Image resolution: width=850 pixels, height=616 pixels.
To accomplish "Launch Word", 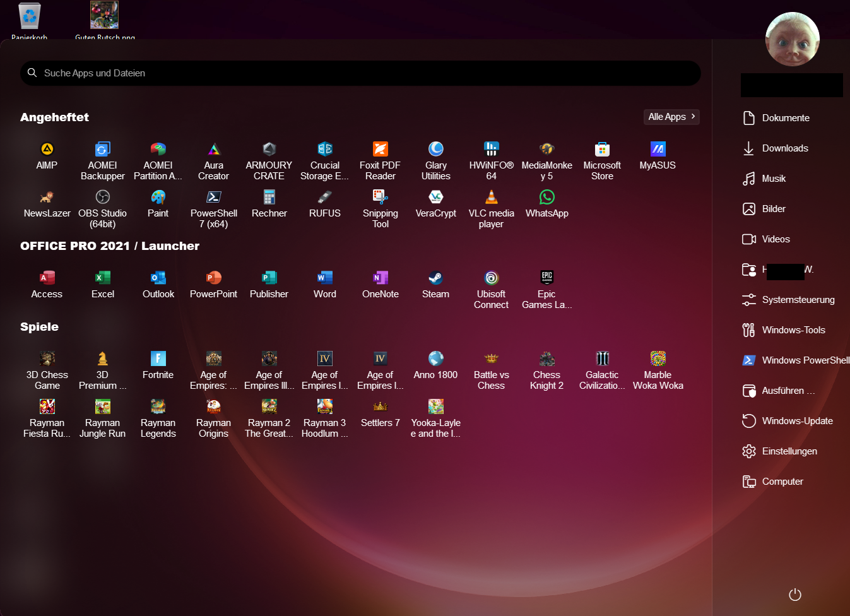I will tap(324, 285).
